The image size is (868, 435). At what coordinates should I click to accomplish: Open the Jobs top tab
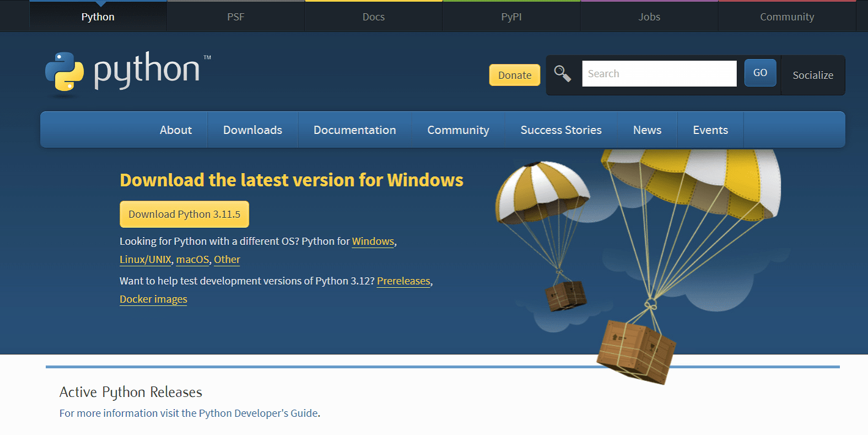(649, 17)
